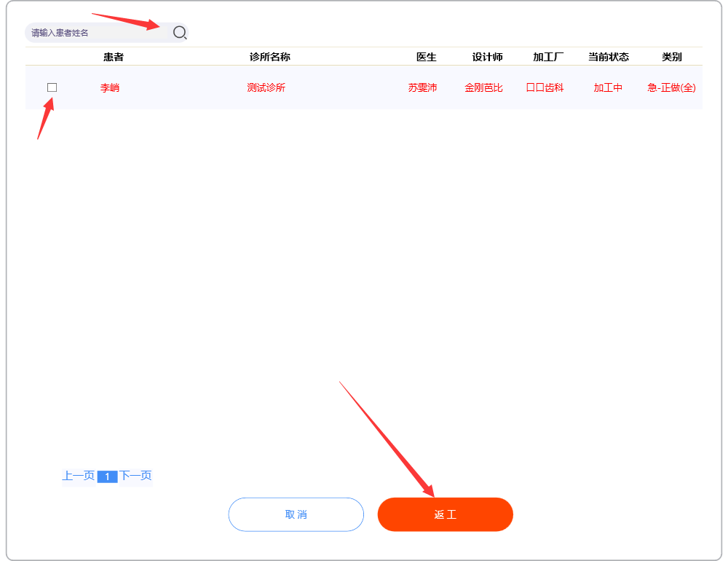Click designer name 金刚芭比
728x561 pixels.
coord(483,87)
